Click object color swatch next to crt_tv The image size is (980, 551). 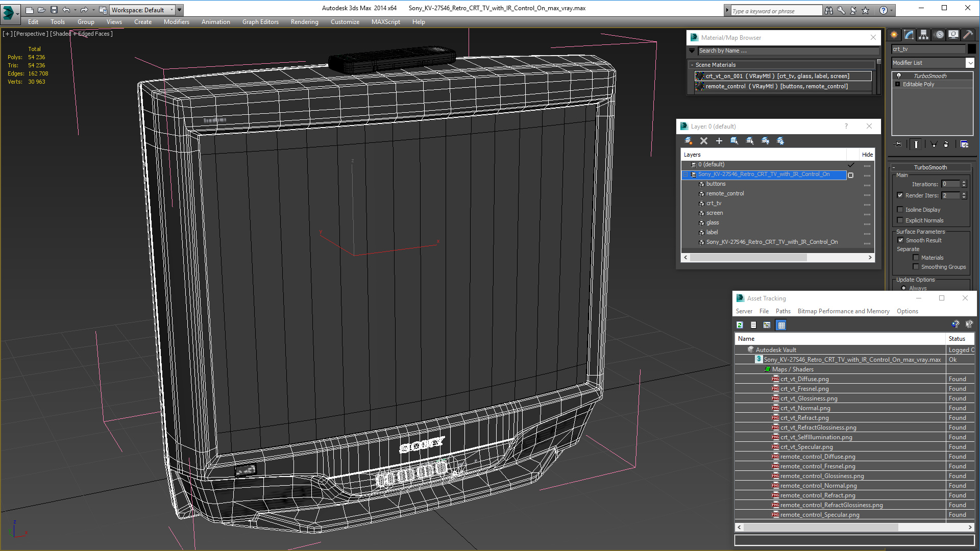pos(972,49)
